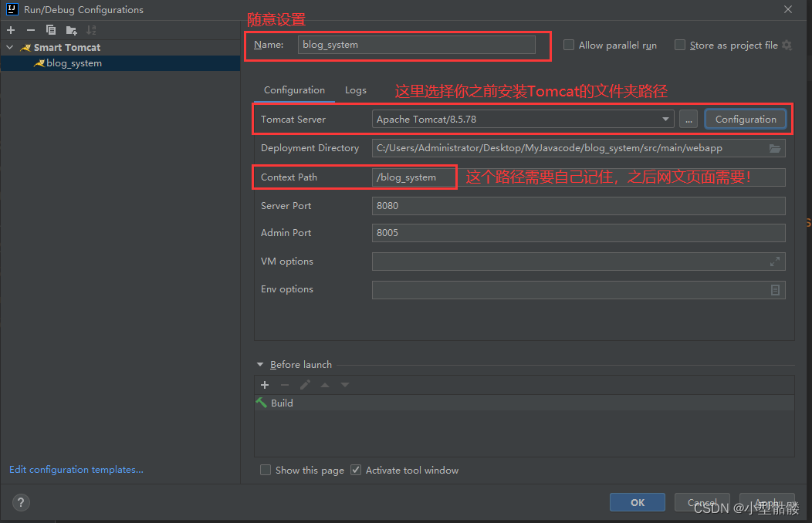Open the help question mark button

[x=21, y=502]
